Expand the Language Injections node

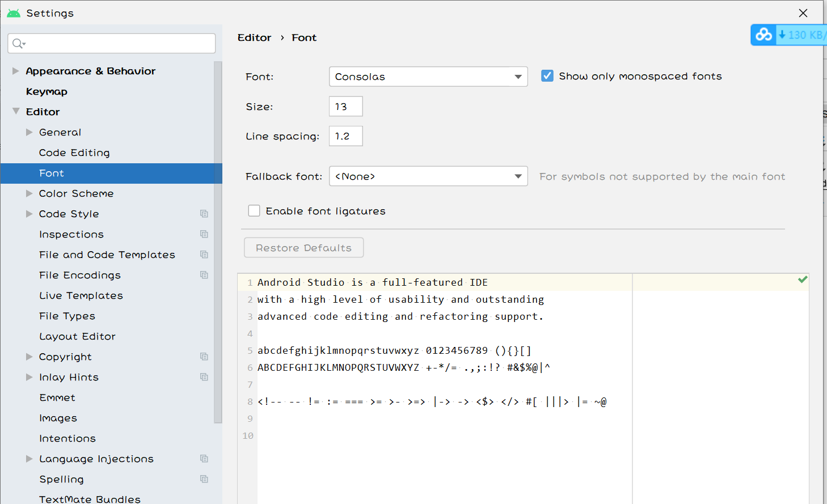(x=29, y=459)
